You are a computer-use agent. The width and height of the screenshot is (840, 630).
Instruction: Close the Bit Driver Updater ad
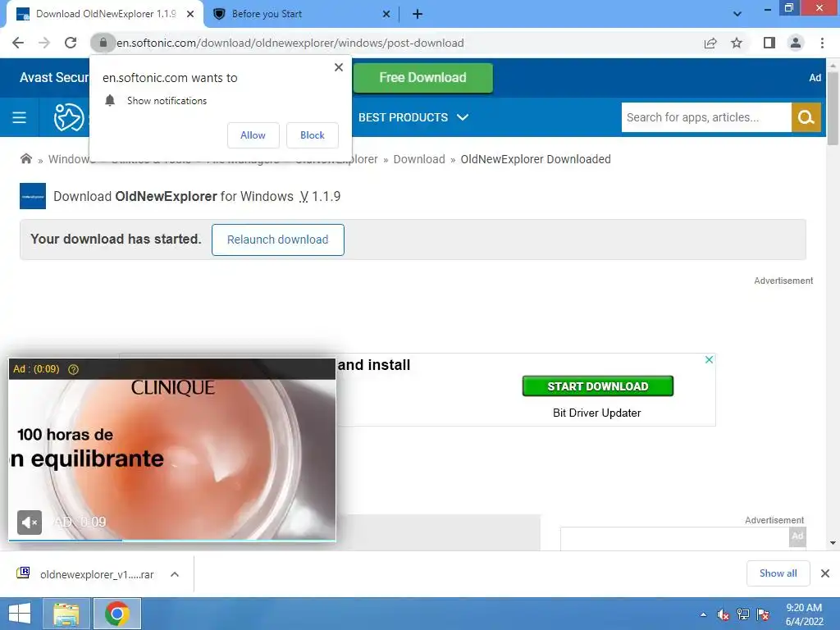pyautogui.click(x=709, y=359)
